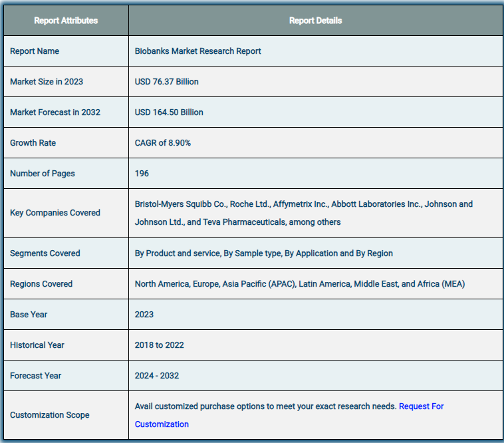Select the 2024 - 2032 value
Image resolution: width=504 pixels, height=443 pixels.
coord(156,376)
